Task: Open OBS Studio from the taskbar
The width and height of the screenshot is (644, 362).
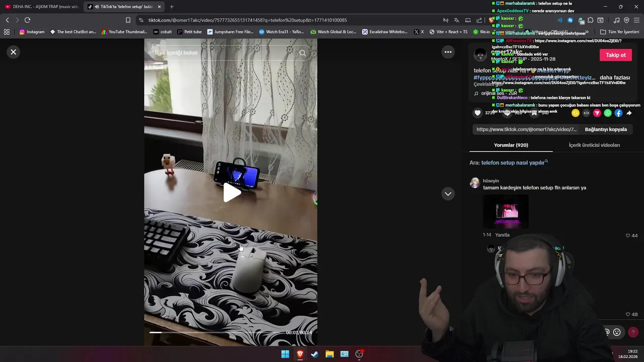Action: tap(359, 354)
